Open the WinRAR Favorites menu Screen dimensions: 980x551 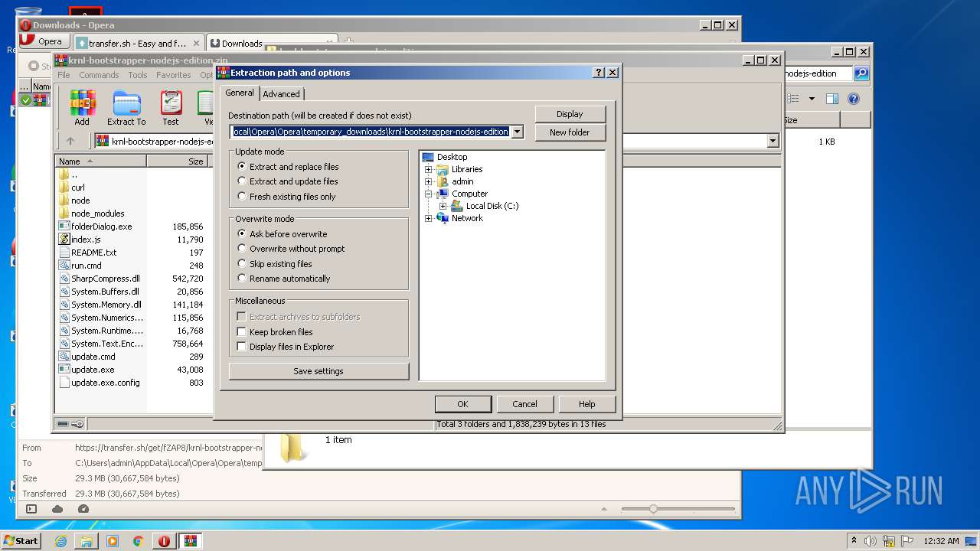[174, 75]
